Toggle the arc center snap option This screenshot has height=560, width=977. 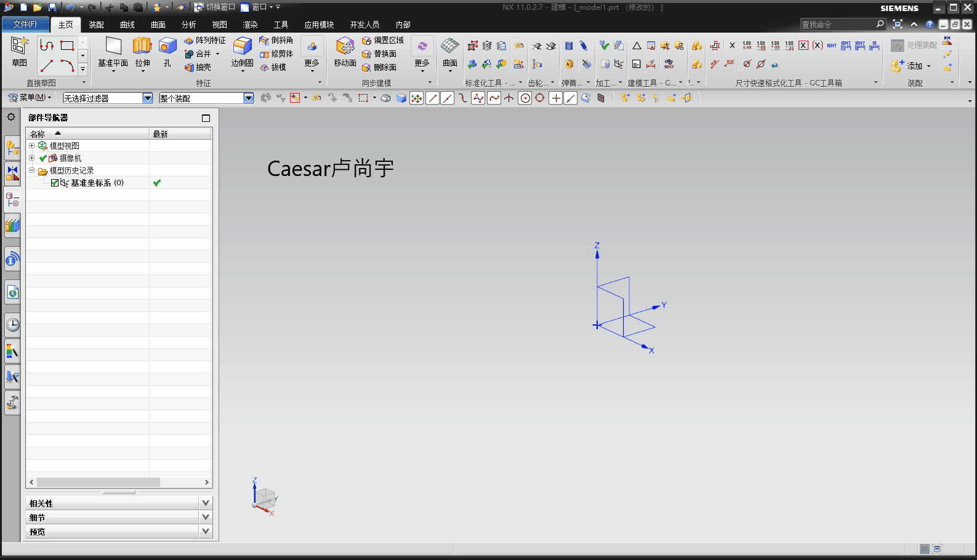click(525, 98)
